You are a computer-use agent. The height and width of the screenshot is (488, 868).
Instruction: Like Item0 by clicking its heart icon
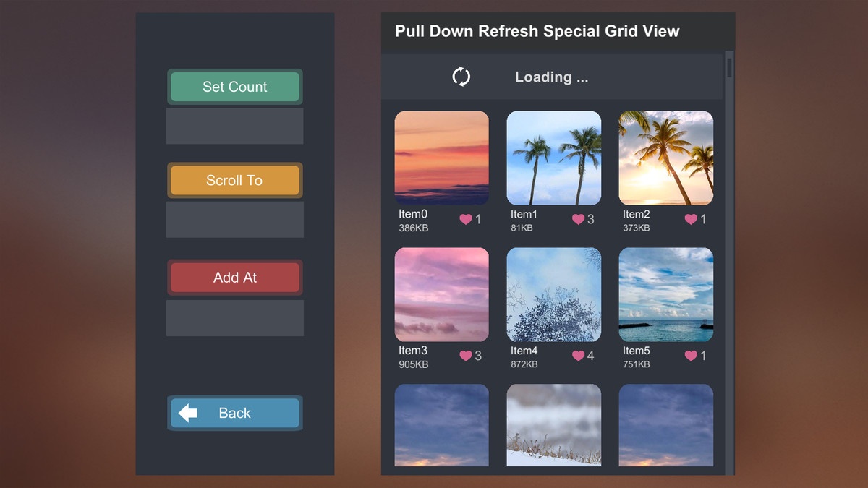click(x=465, y=219)
